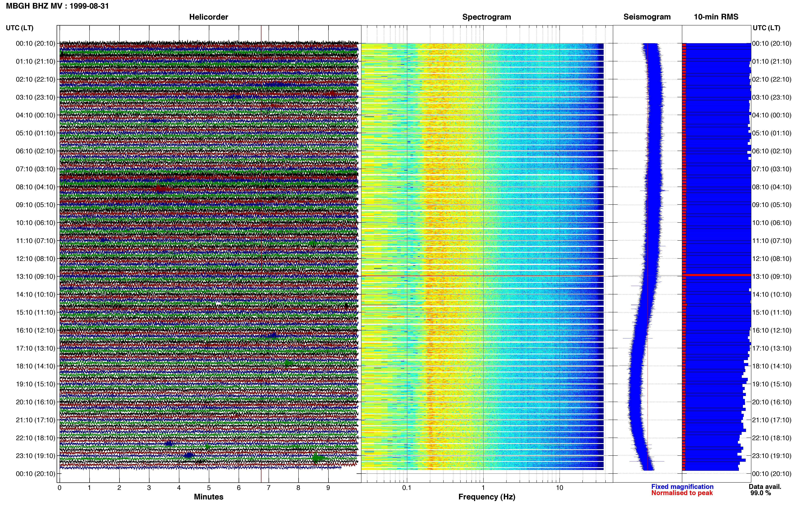Viewport: 812px width, 508px height.
Task: Click right time label 23:10 (19:10)
Action: pos(772,456)
